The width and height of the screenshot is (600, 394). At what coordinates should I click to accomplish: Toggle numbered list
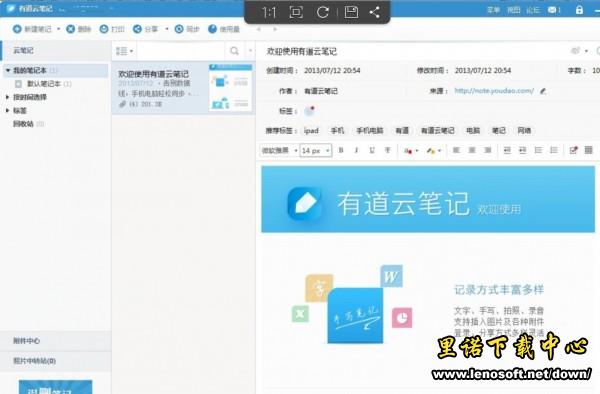coord(538,150)
